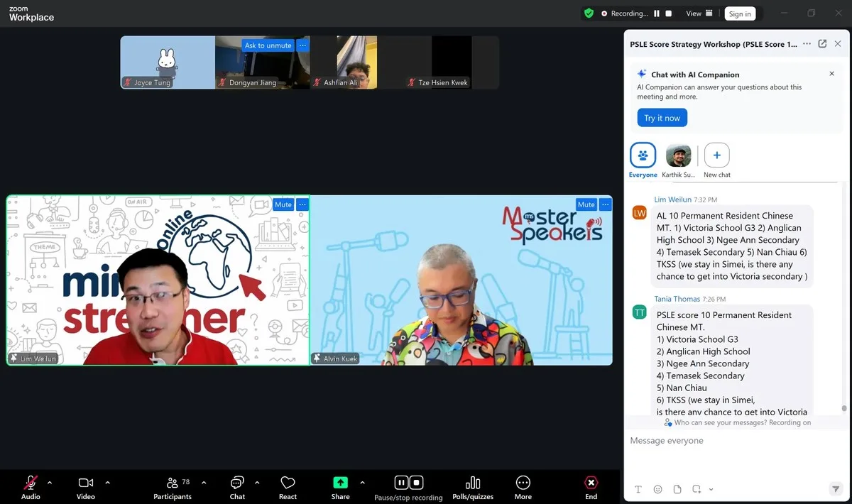This screenshot has width=852, height=504.
Task: Click Chat with AI Companion heading
Action: [x=695, y=75]
